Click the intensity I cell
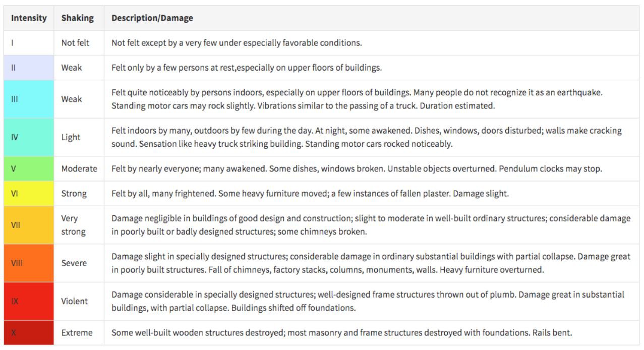Screen dimensions: 644x350 click(x=29, y=43)
